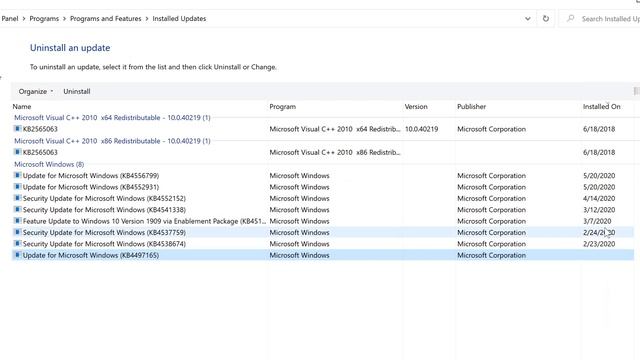Click installed date 3/7/2020
The width and height of the screenshot is (640, 360).
[597, 221]
